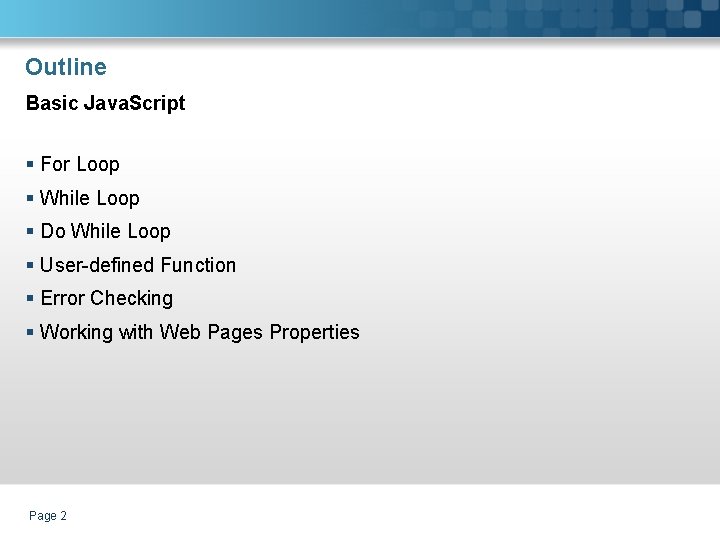The height and width of the screenshot is (540, 720).
Task: Click the decorative squares in header banner
Action: click(560, 18)
